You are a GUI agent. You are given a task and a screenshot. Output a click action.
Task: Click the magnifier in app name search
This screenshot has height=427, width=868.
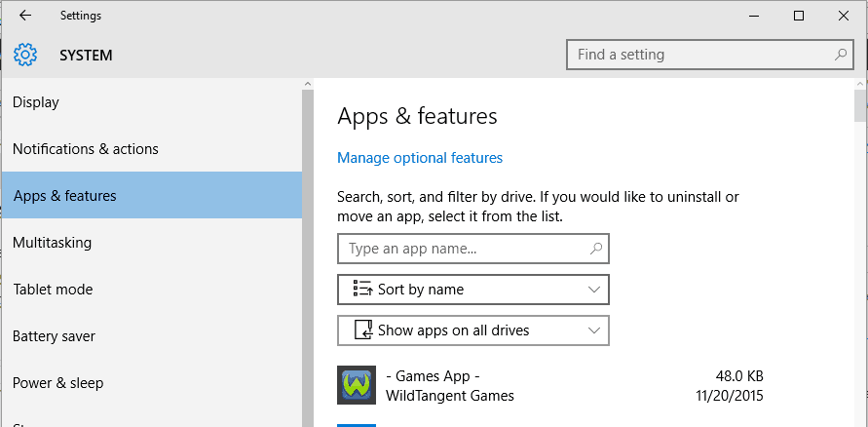pos(596,249)
